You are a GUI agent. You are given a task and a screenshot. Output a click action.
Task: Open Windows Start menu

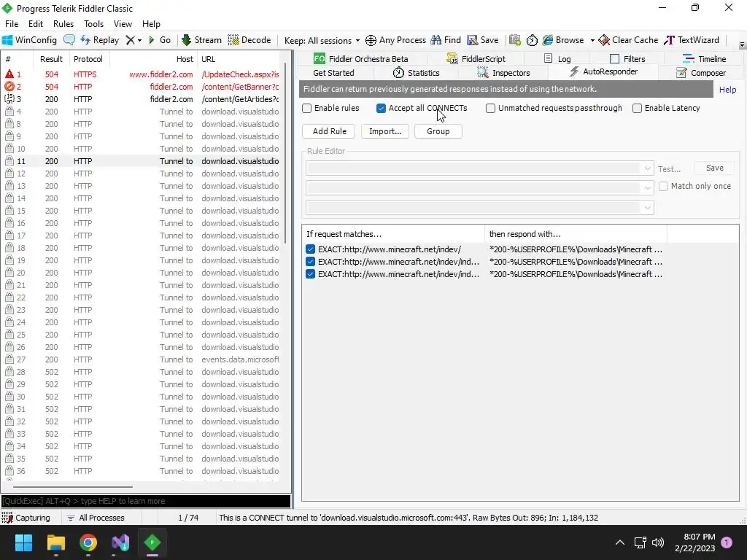tap(23, 542)
